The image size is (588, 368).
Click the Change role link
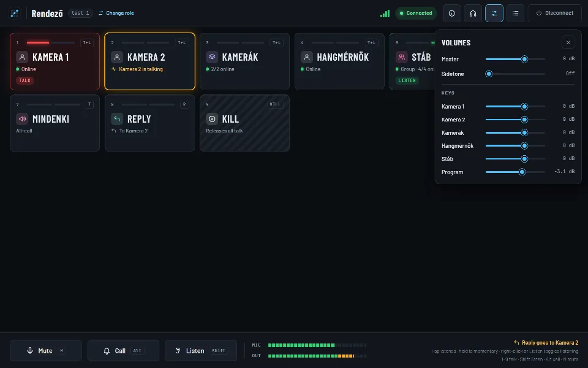[116, 13]
